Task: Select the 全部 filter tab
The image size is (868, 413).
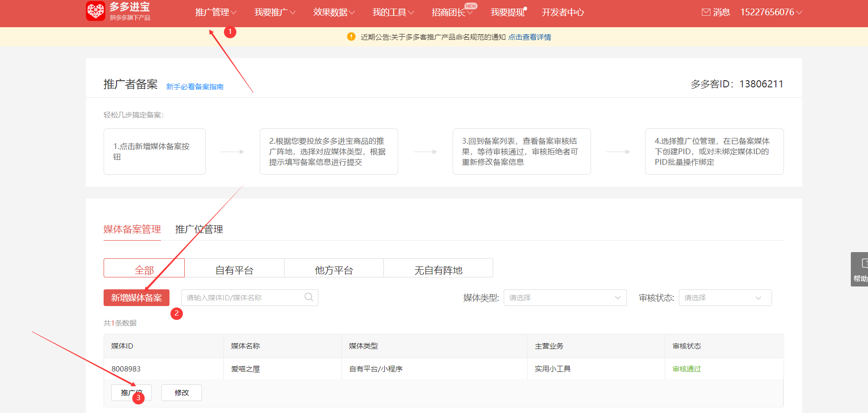Action: (144, 268)
